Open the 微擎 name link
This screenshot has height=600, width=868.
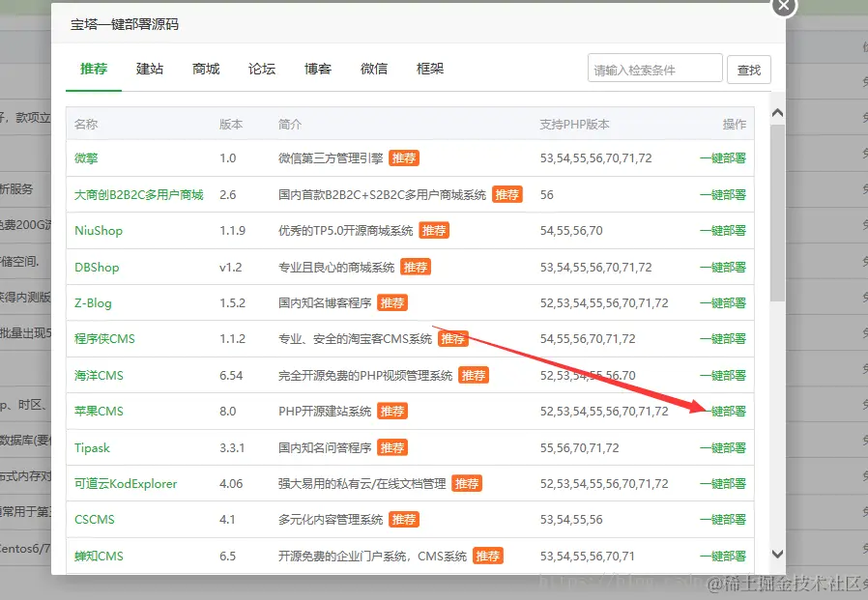[86, 158]
